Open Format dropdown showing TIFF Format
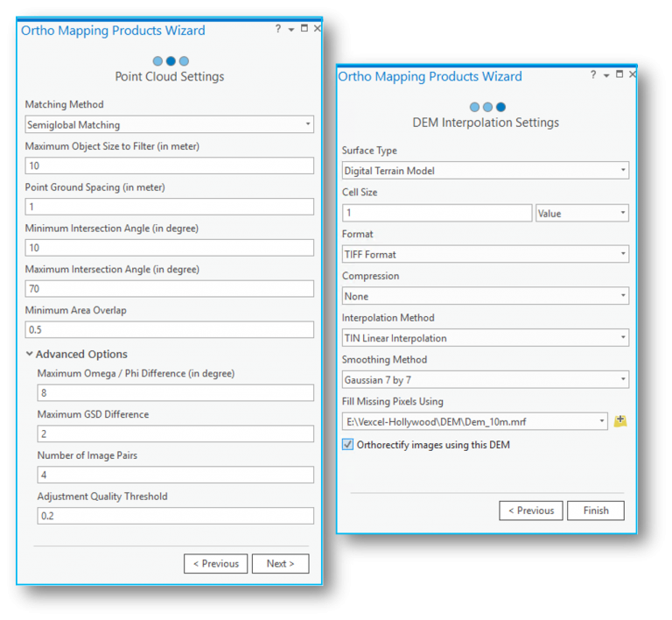This screenshot has height=620, width=672. [x=485, y=254]
